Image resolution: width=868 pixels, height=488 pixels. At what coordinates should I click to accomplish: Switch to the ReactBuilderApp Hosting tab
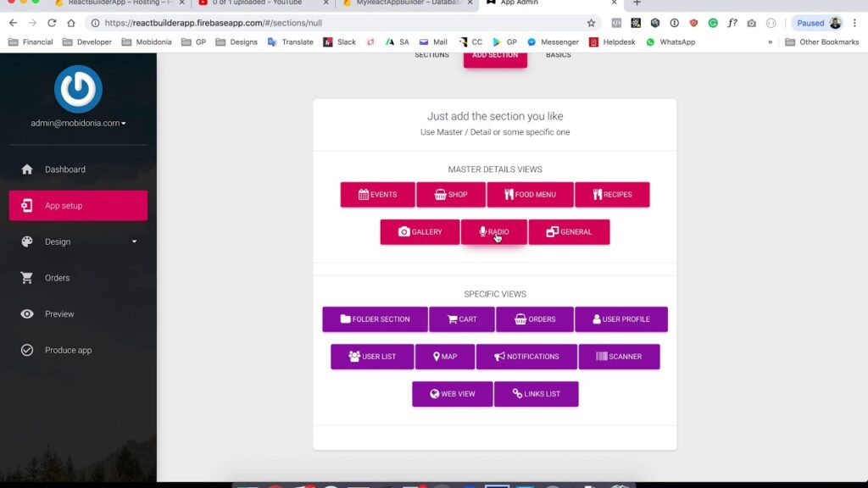(x=120, y=3)
